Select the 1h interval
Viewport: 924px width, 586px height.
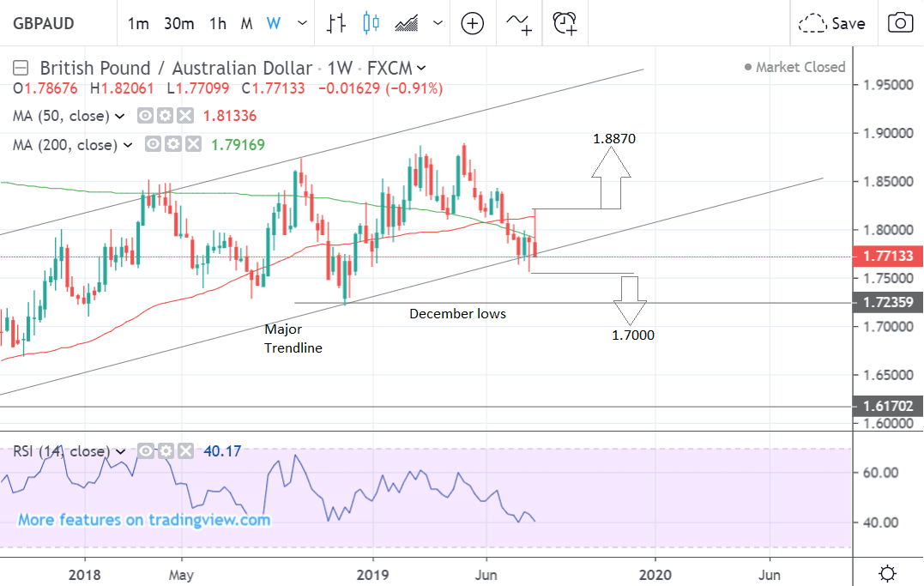(218, 23)
